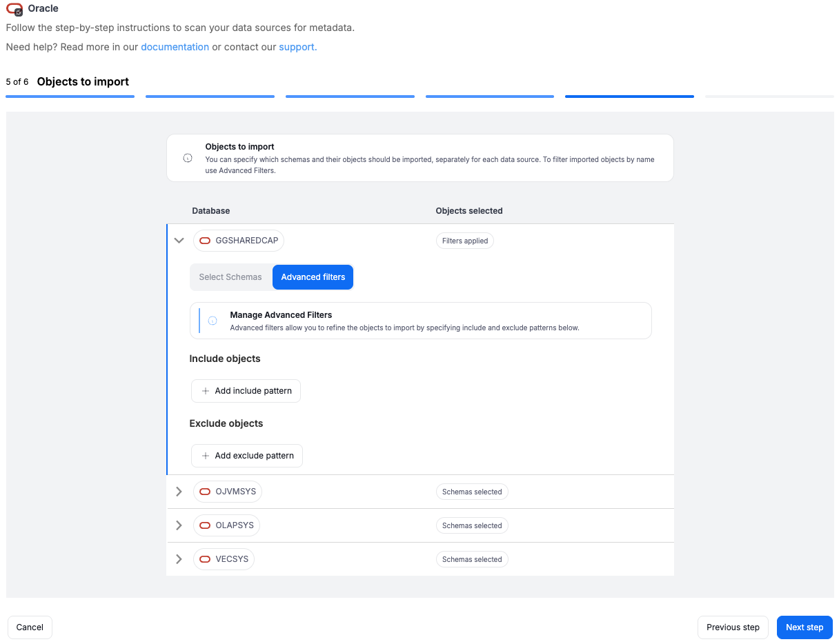Open the documentation link
Image resolution: width=839 pixels, height=644 pixels.
175,47
